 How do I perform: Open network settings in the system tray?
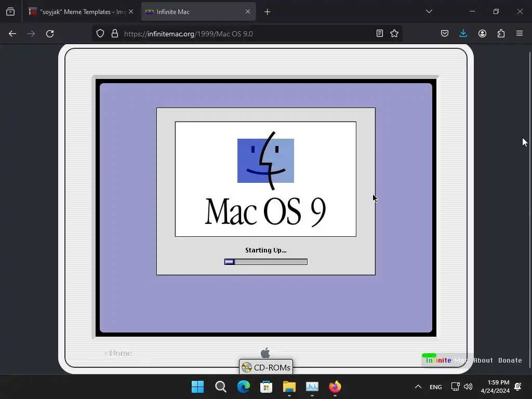[x=455, y=387]
